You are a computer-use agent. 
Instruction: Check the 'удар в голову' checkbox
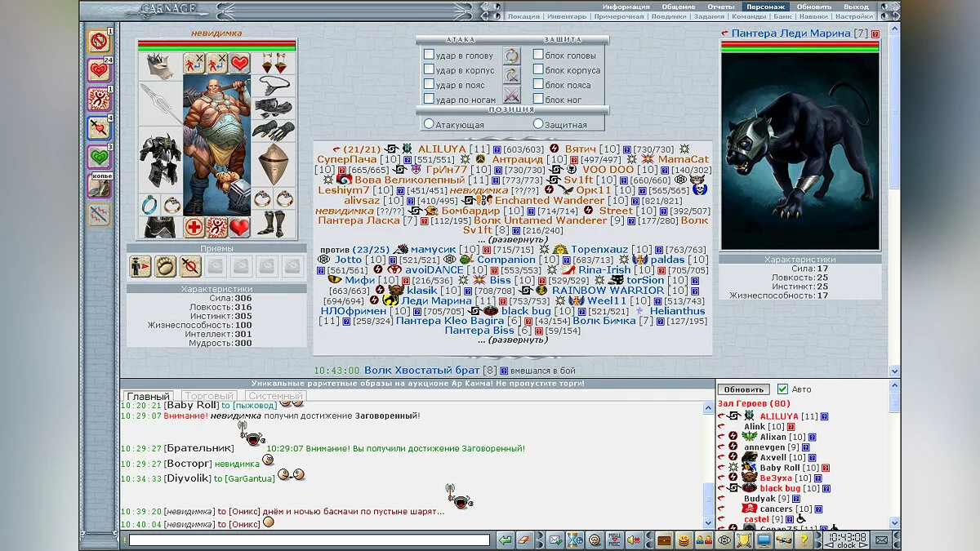coord(429,56)
